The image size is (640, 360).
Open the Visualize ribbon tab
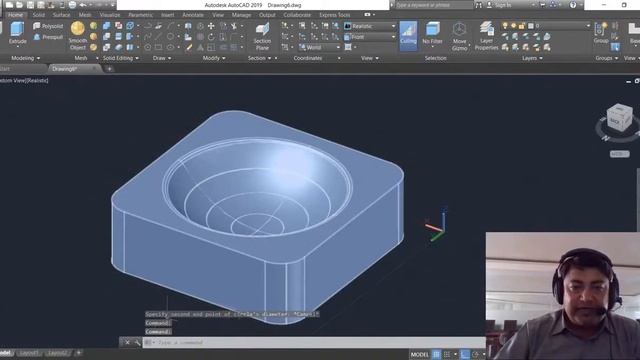point(110,15)
